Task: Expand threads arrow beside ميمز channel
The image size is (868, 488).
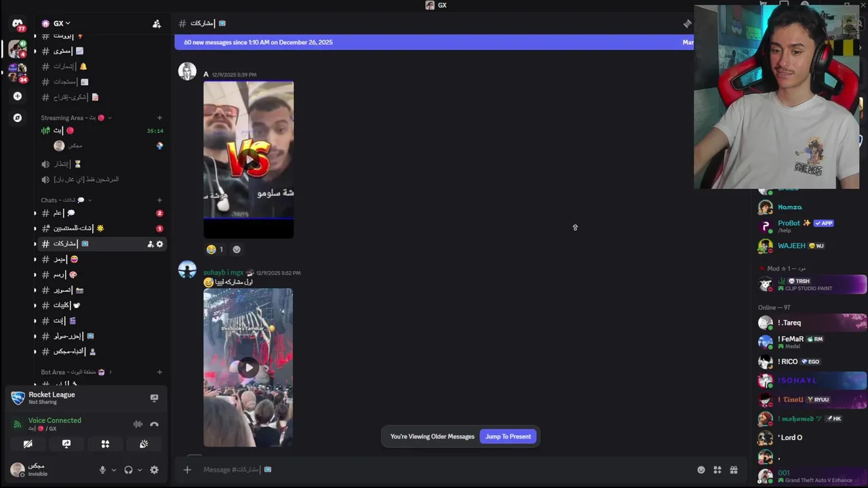Action: pyautogui.click(x=35, y=259)
